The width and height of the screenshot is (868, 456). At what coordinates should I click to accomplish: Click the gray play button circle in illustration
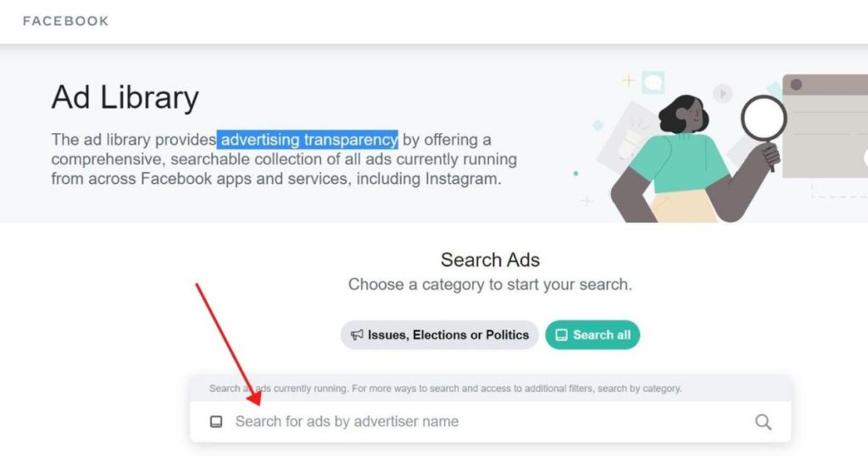click(x=722, y=93)
